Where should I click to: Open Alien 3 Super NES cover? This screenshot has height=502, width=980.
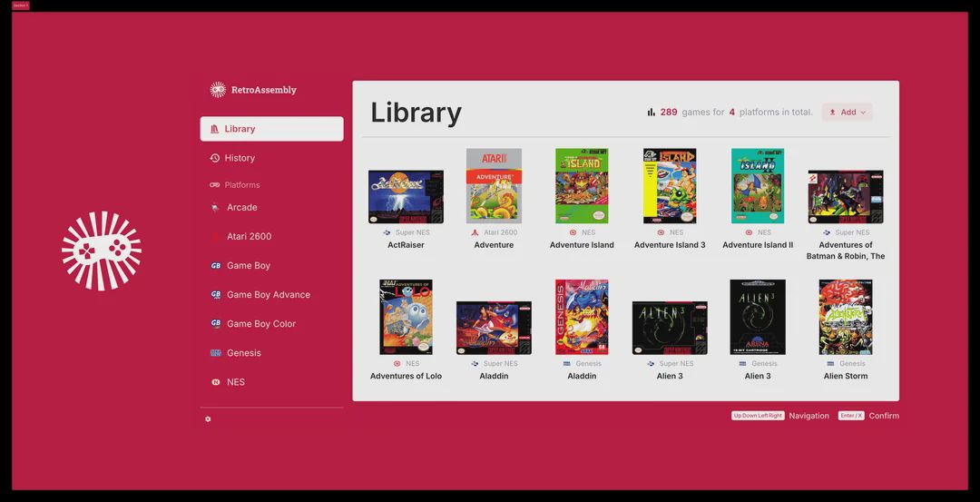tap(670, 329)
